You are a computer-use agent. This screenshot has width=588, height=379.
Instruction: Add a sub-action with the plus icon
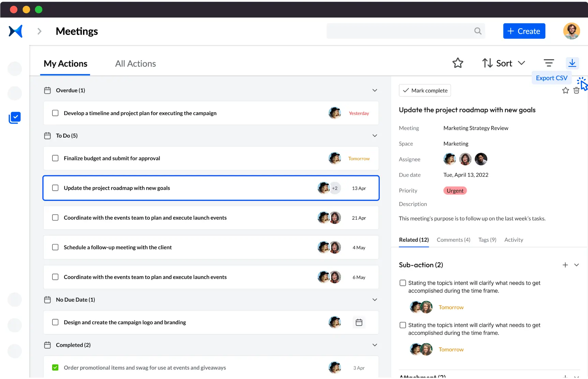(x=565, y=265)
